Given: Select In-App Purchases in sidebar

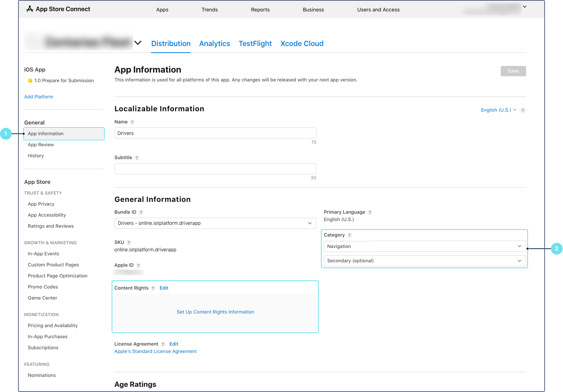Looking at the screenshot, I should tap(48, 337).
